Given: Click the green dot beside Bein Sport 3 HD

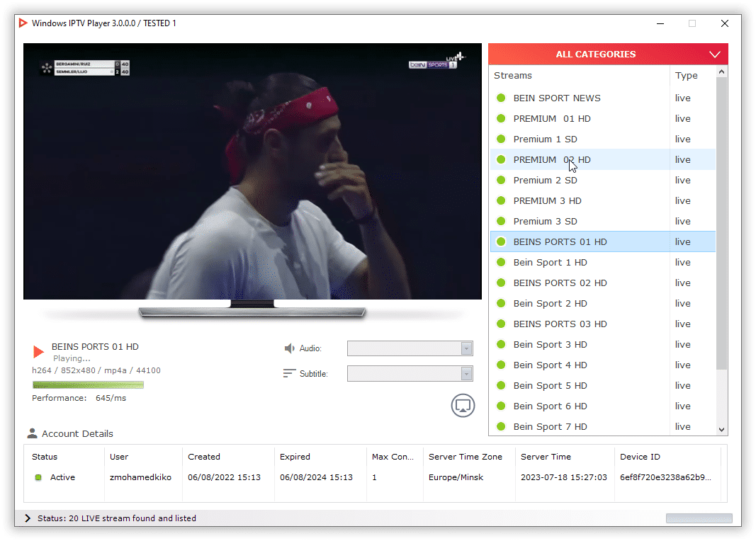Looking at the screenshot, I should pos(501,344).
